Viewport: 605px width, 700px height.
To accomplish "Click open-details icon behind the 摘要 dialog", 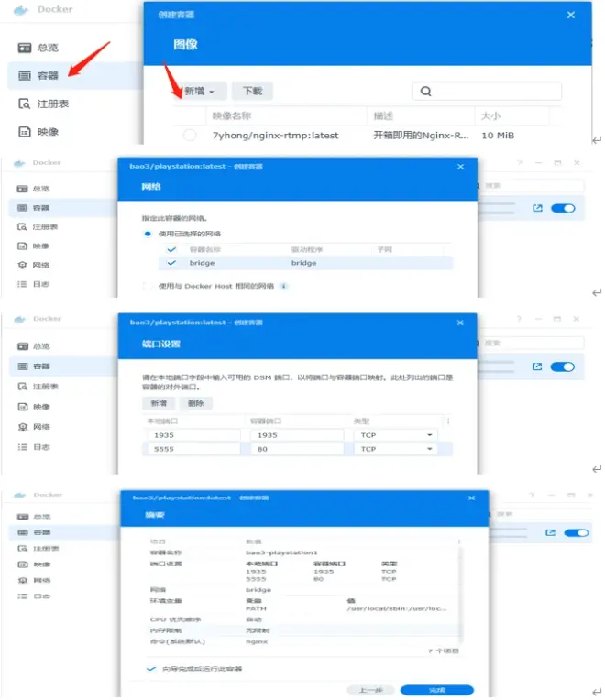I will (x=551, y=533).
